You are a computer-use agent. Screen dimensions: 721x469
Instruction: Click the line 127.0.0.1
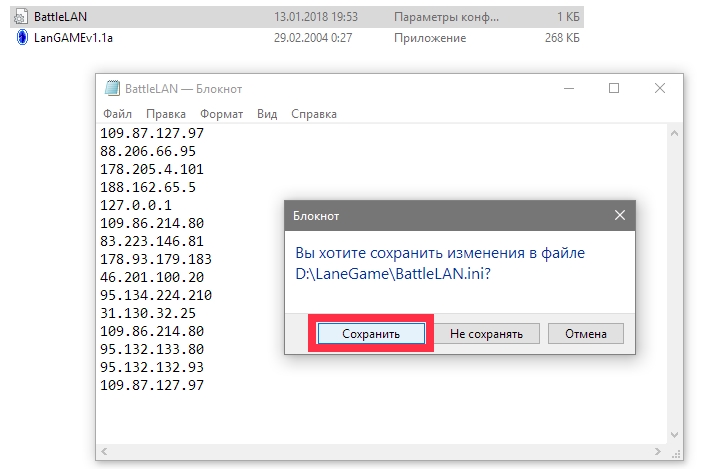point(136,205)
